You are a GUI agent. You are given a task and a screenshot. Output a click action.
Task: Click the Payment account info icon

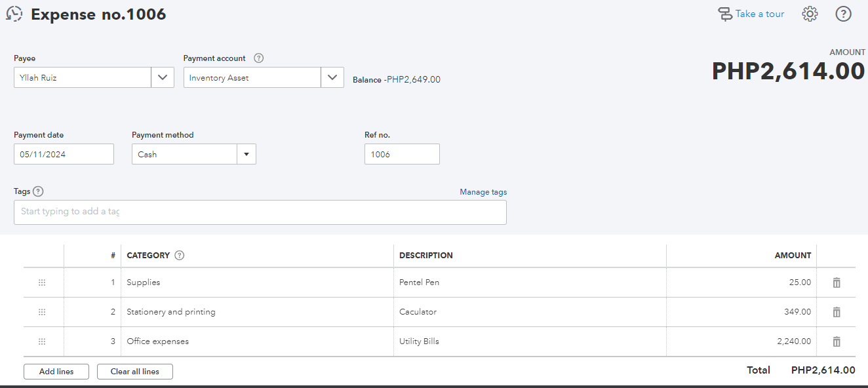(x=258, y=58)
